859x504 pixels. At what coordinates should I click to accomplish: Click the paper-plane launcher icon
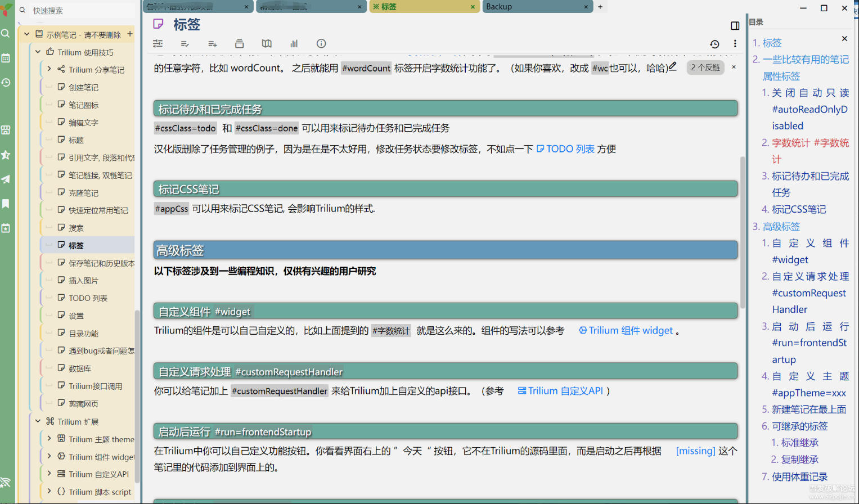(x=6, y=179)
